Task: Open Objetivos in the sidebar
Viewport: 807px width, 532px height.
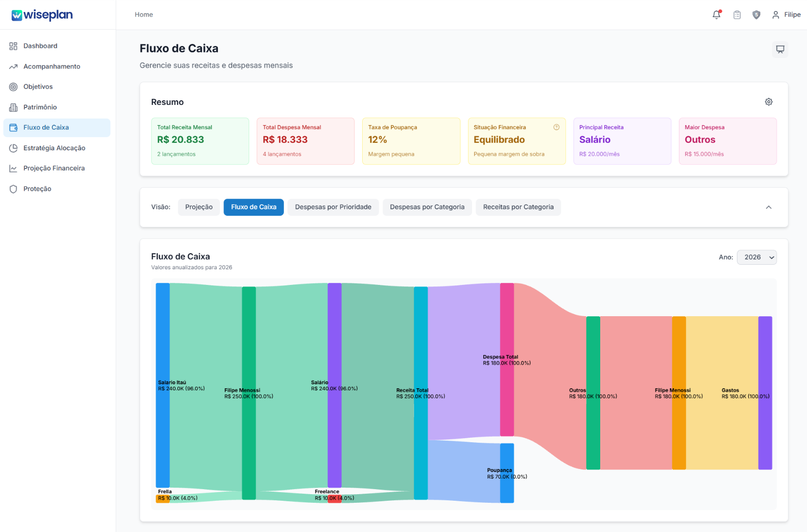Action: (57, 87)
